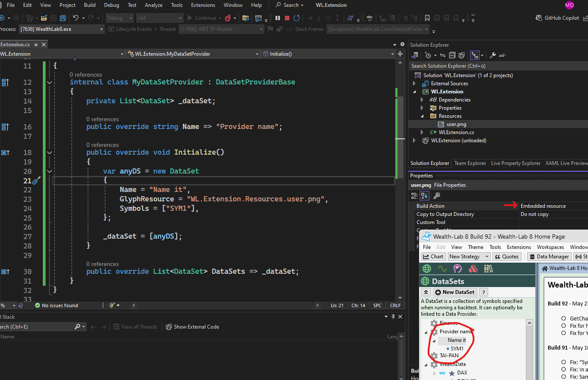Click the Pending Changes Filter clock icon
This screenshot has height=380, width=588.
pyautogui.click(x=428, y=55)
